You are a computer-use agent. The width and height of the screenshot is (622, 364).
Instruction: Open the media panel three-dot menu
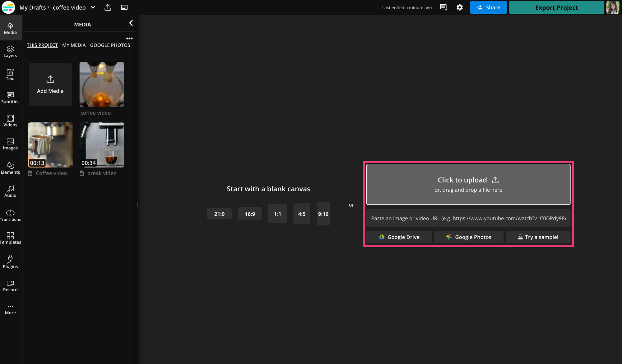click(x=129, y=39)
